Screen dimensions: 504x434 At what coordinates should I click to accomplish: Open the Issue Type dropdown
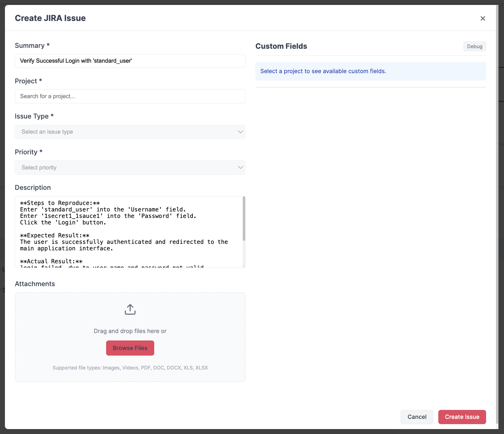coord(130,132)
